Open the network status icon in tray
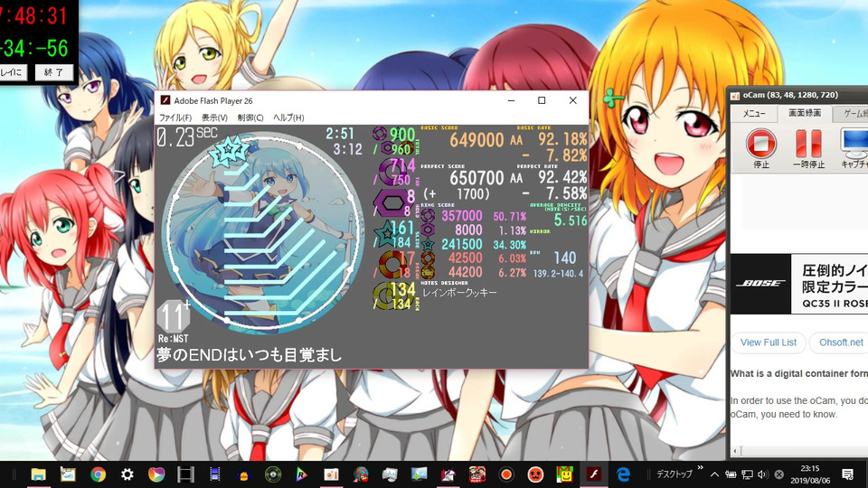 pyautogui.click(x=748, y=474)
